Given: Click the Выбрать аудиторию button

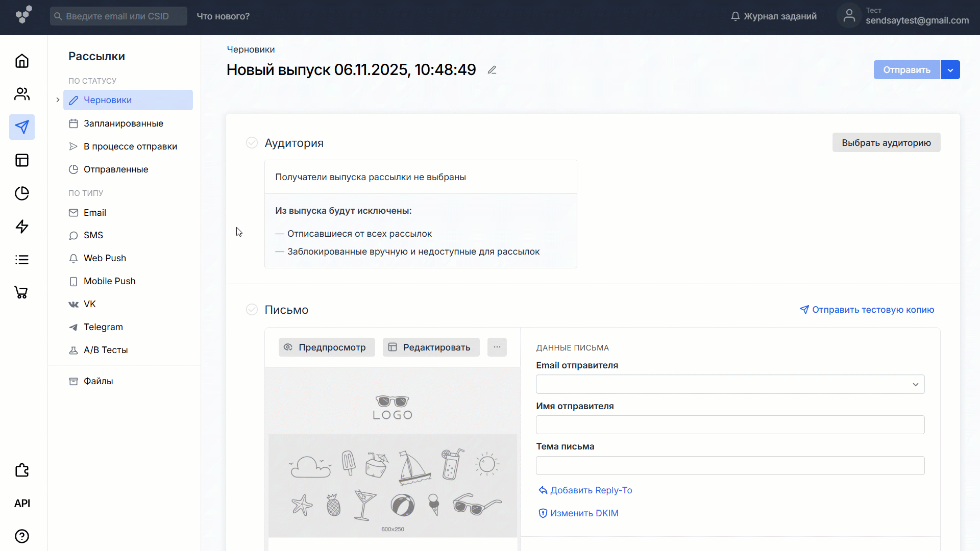Looking at the screenshot, I should [886, 143].
